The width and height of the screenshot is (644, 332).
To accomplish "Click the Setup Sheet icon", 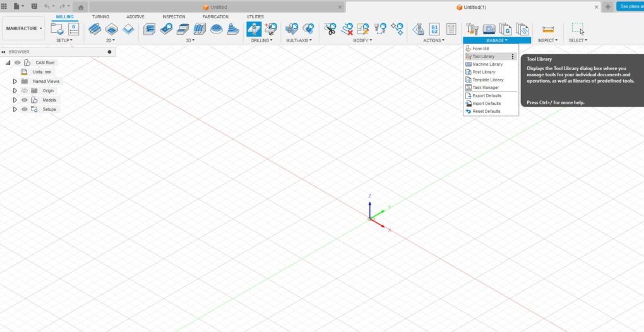I will (451, 29).
